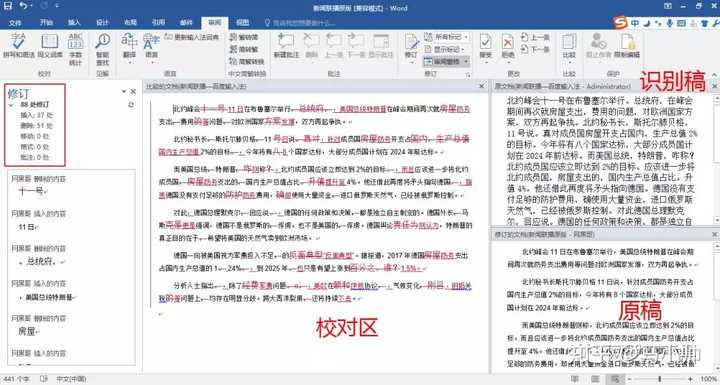Switch to the 开始 tab
Image resolution: width=720 pixels, height=385 pixels.
(46, 23)
